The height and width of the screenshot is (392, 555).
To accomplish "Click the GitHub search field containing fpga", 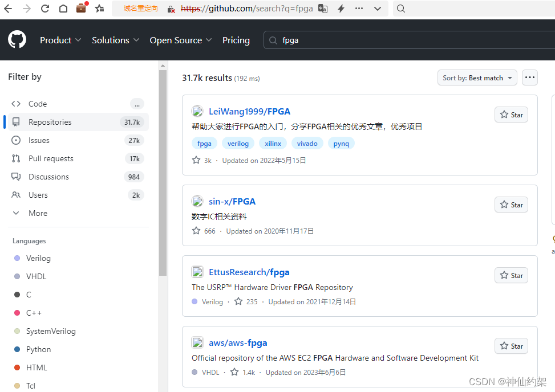I will pyautogui.click(x=409, y=40).
